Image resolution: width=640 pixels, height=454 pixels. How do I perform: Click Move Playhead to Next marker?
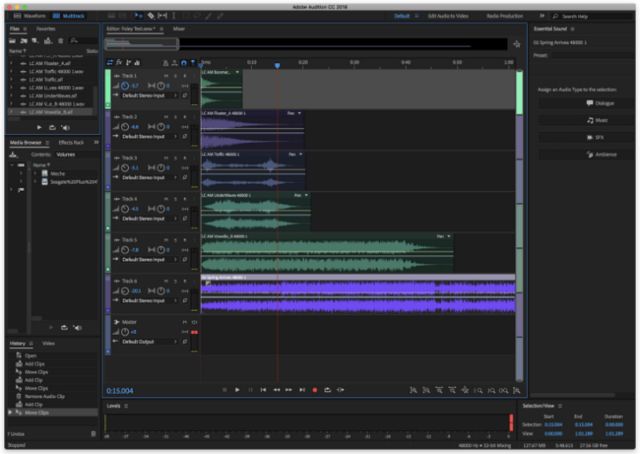302,390
